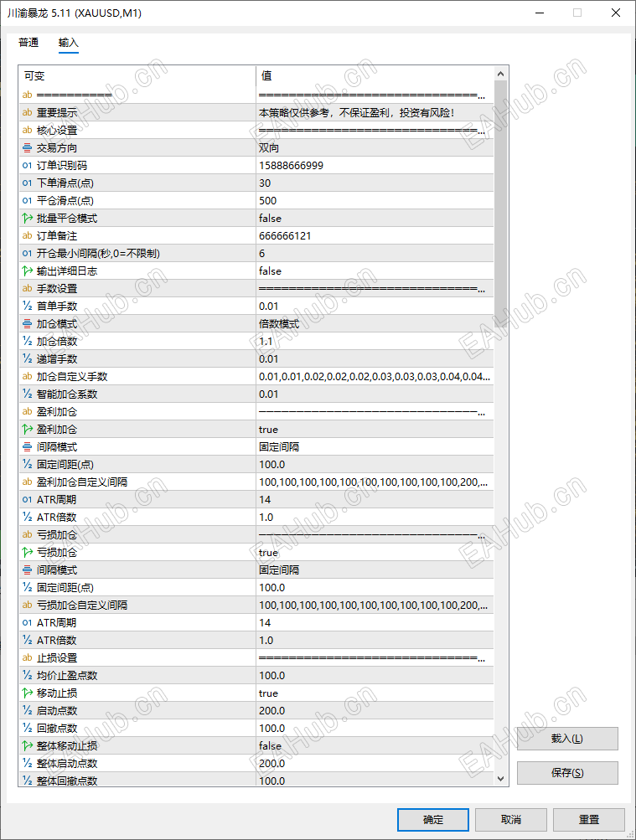
Task: Click the boolean icon beside 输出详细日志
Action: 28,271
